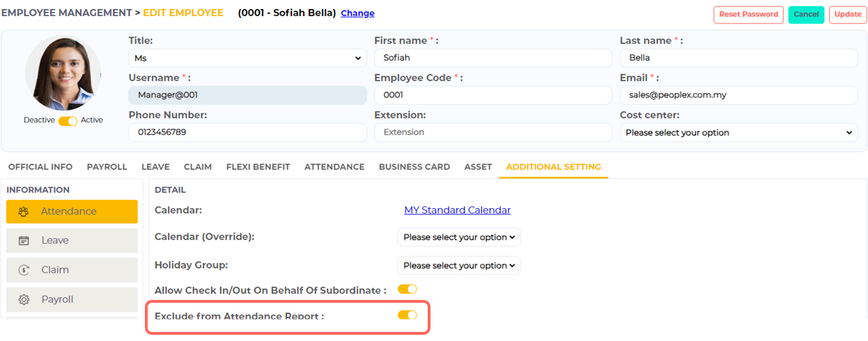Viewport: 868px width, 341px height.
Task: Switch to the Business Card tab
Action: pos(414,167)
